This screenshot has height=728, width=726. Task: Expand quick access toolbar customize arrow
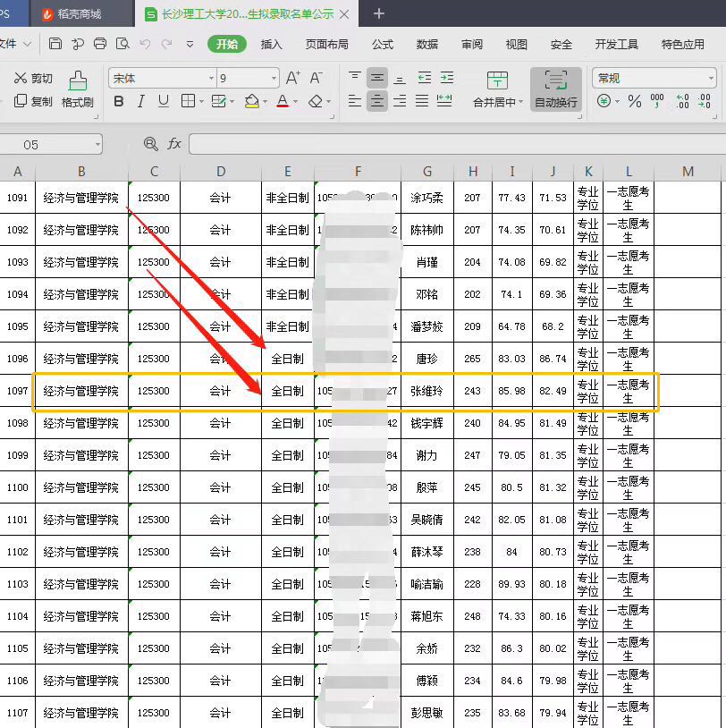(190, 44)
